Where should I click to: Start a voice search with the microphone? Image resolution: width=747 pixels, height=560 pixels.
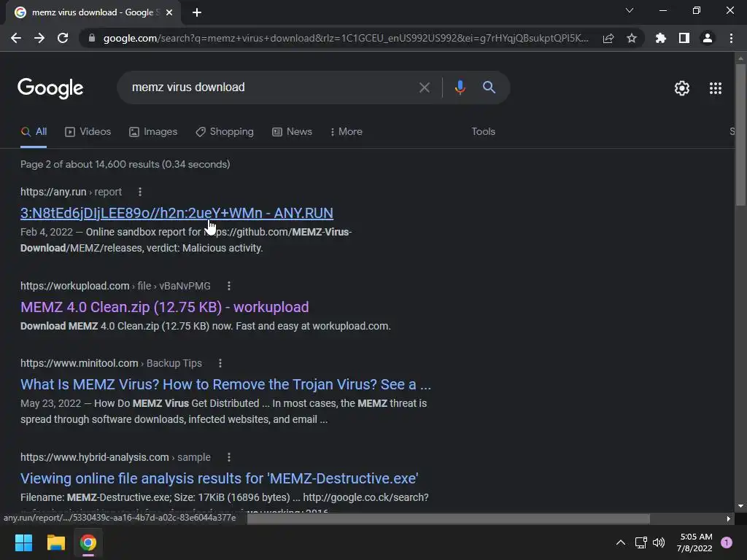[x=460, y=87]
